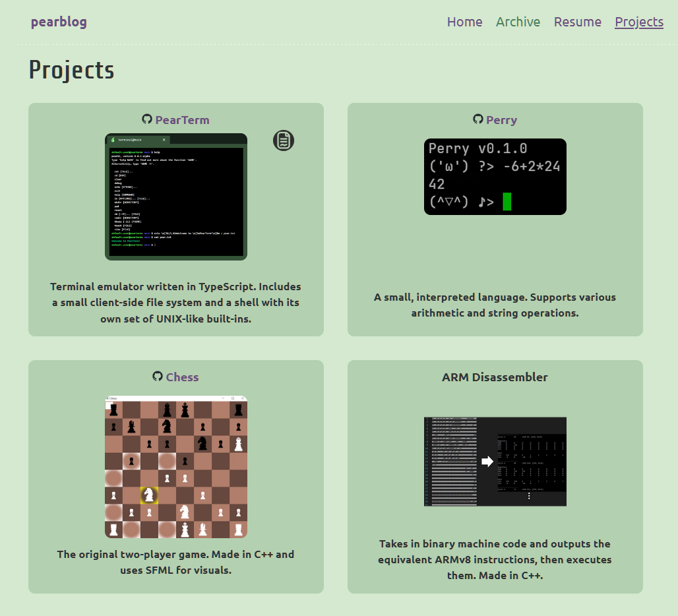The image size is (678, 616).
Task: Open the pearblog site title link
Action: pos(59,22)
